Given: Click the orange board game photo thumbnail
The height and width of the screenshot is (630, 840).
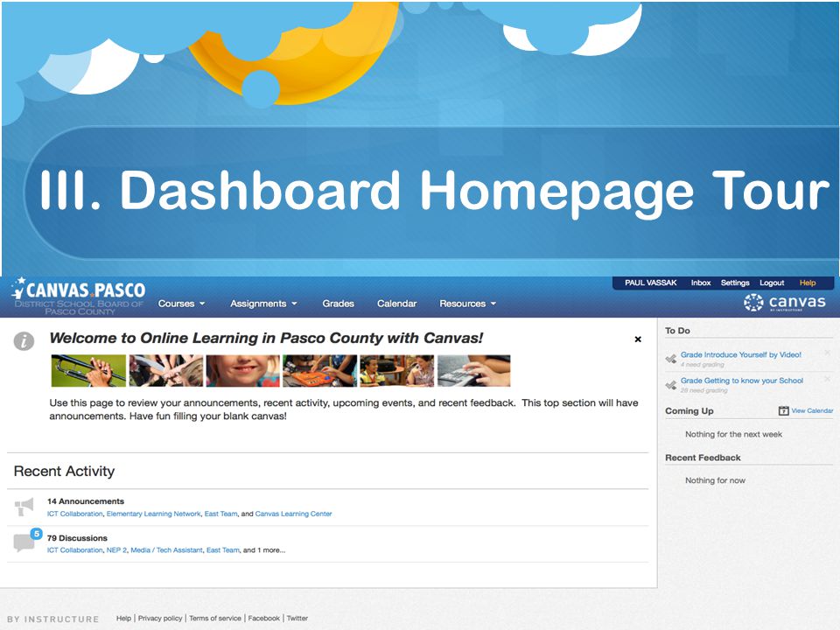Looking at the screenshot, I should click(x=320, y=371).
